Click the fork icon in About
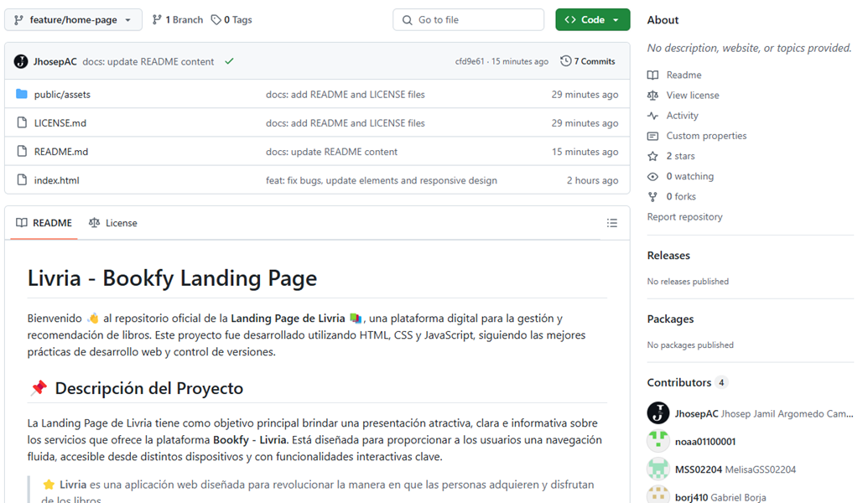The width and height of the screenshot is (868, 503). tap(653, 196)
